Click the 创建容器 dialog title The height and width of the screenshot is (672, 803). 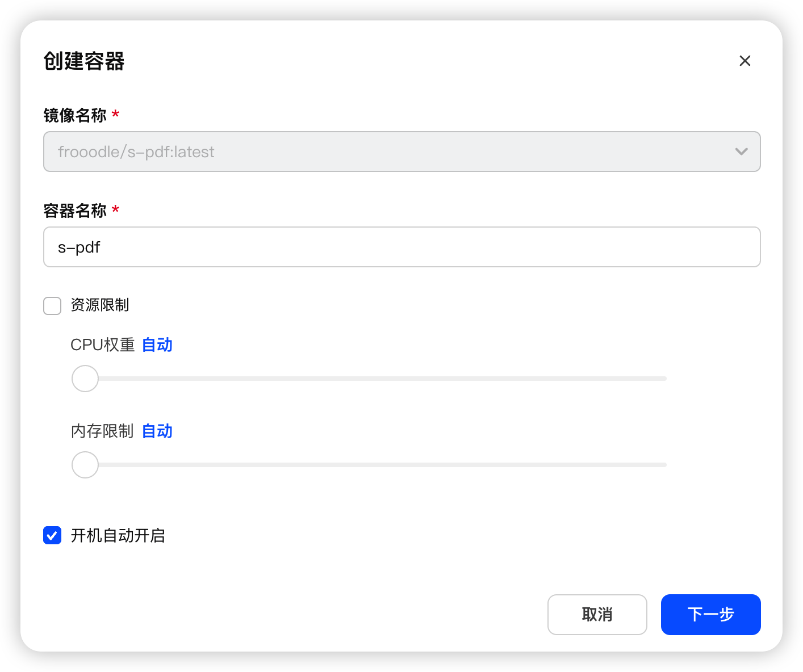(84, 61)
